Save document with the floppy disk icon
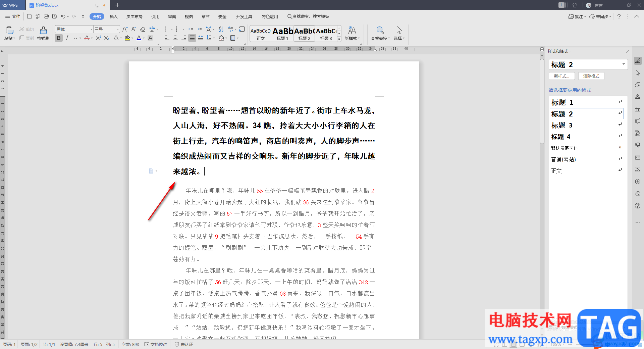This screenshot has width=644, height=349. (x=30, y=16)
